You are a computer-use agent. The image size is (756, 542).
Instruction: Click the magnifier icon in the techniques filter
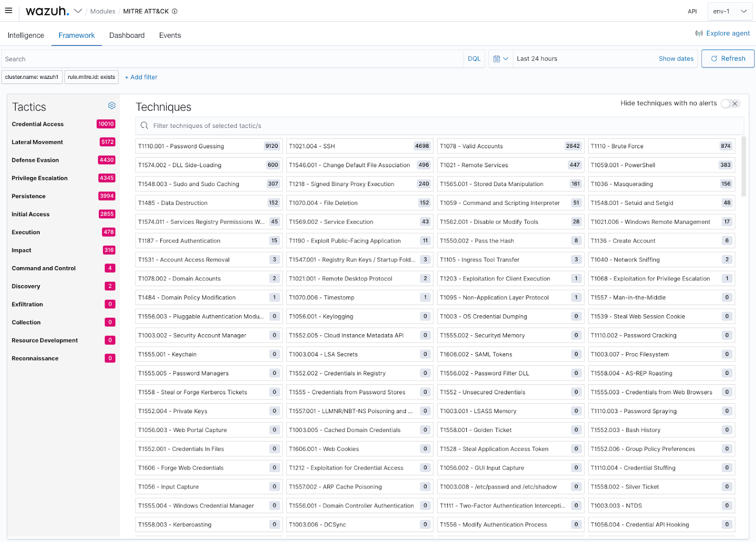tap(144, 126)
